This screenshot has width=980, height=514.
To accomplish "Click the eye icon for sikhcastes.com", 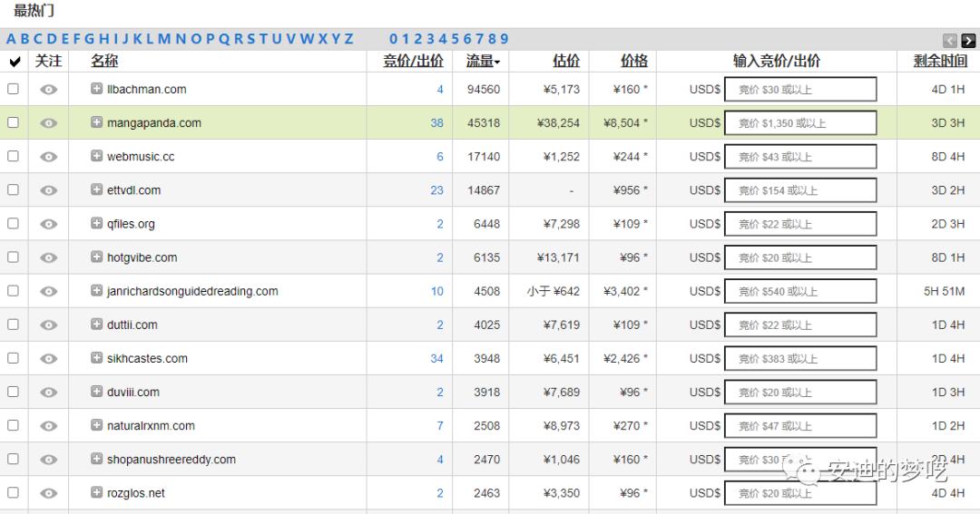I will point(49,359).
